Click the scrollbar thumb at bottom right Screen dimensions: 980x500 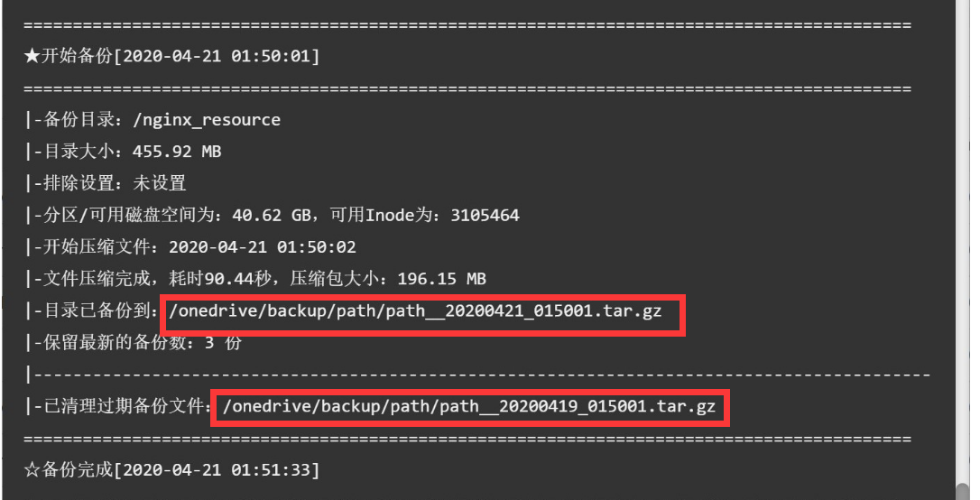963,492
